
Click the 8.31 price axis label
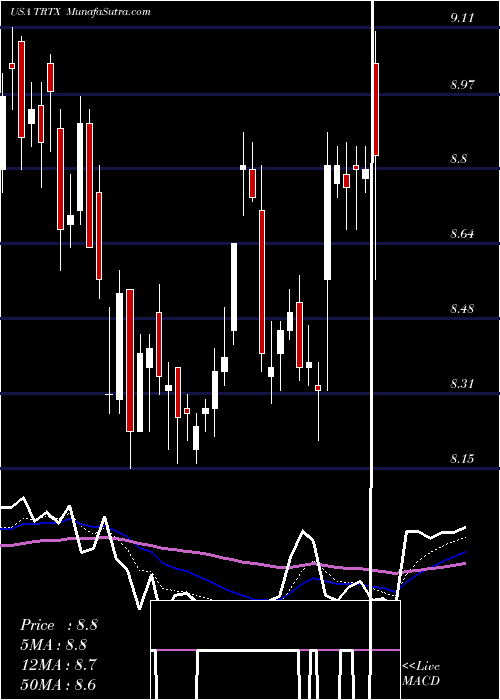click(x=462, y=383)
